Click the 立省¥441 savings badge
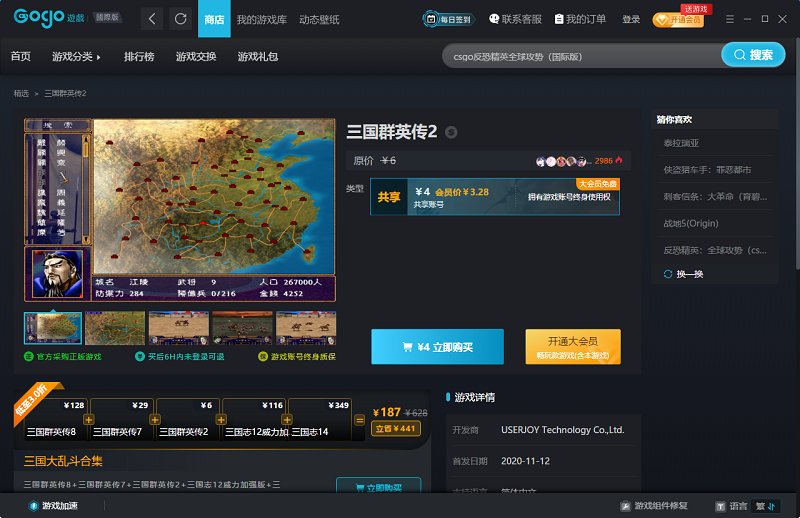800x518 pixels. 396,429
